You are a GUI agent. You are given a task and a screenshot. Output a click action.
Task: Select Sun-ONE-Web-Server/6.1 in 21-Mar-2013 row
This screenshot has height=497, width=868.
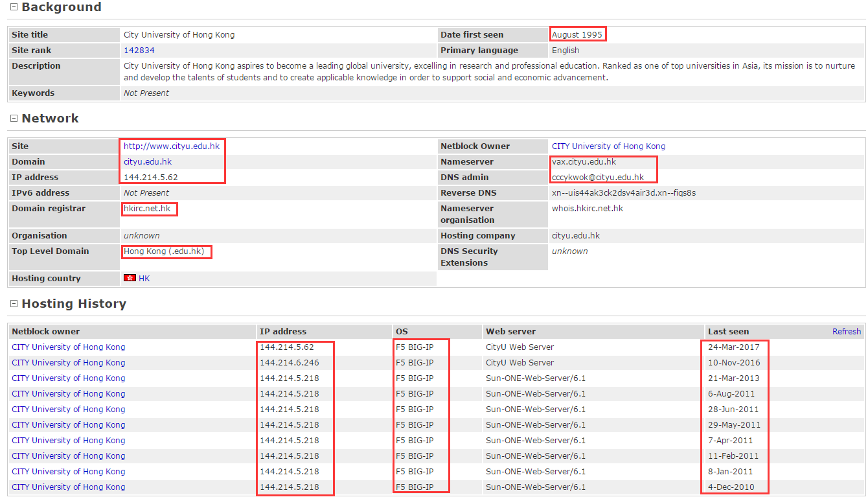(x=536, y=378)
